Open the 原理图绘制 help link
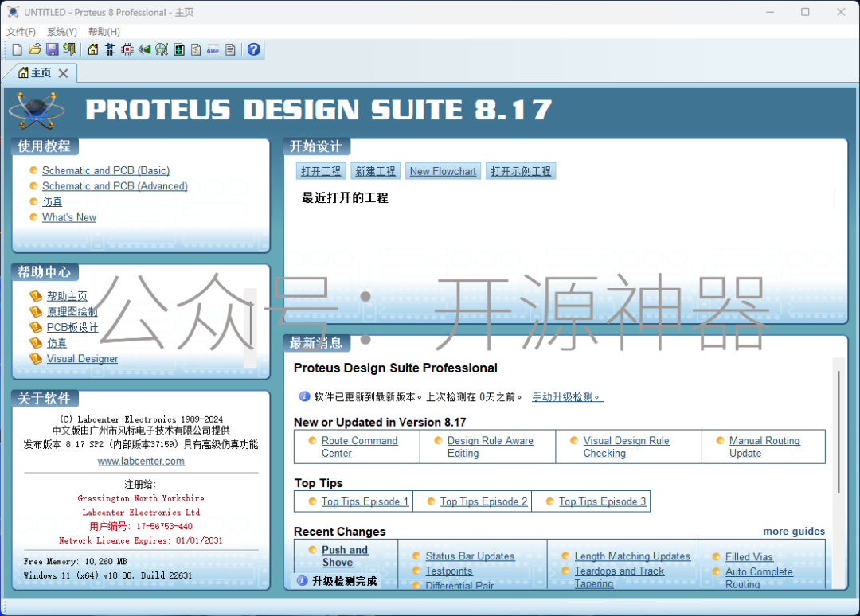The height and width of the screenshot is (616, 860). 72,312
